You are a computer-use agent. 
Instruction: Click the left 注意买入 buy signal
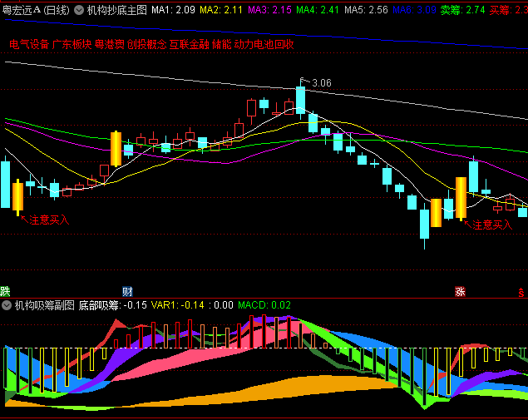coord(49,220)
